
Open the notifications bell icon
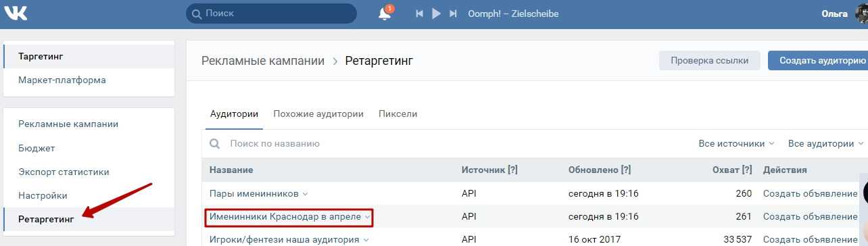[x=385, y=14]
